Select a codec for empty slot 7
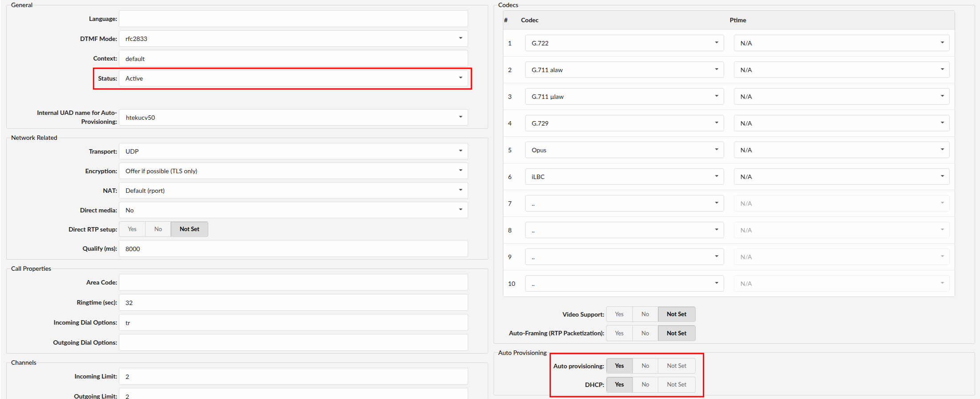 (x=624, y=204)
